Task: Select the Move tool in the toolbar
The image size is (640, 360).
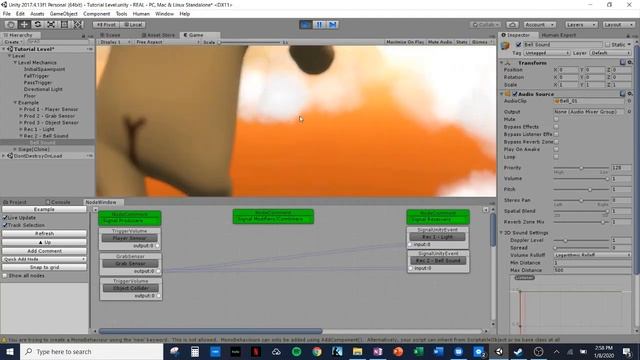Action: pos(24,24)
